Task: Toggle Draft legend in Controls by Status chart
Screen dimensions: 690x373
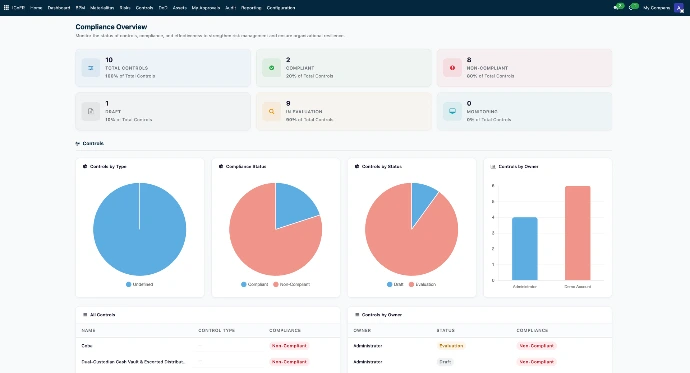Action: pos(395,285)
